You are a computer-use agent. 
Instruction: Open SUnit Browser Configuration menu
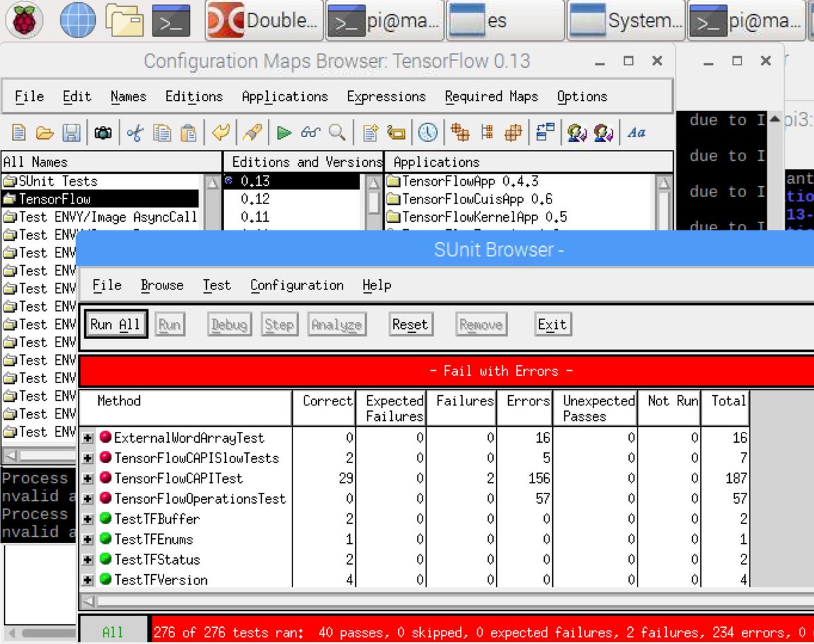(296, 285)
